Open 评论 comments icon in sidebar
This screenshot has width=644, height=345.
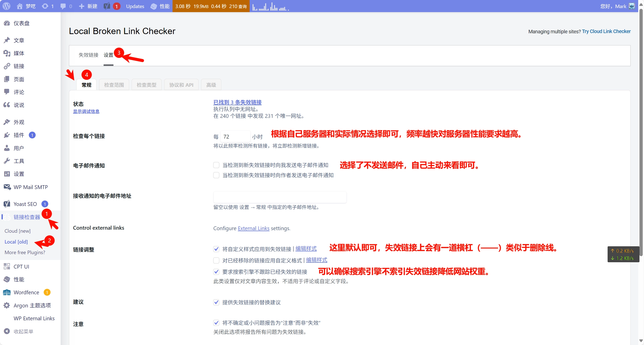click(x=7, y=92)
